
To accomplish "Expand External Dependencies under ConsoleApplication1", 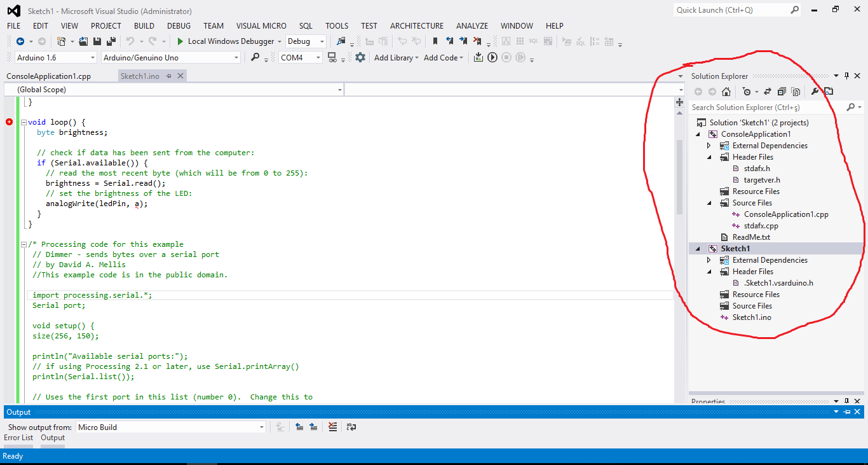I will pos(710,146).
